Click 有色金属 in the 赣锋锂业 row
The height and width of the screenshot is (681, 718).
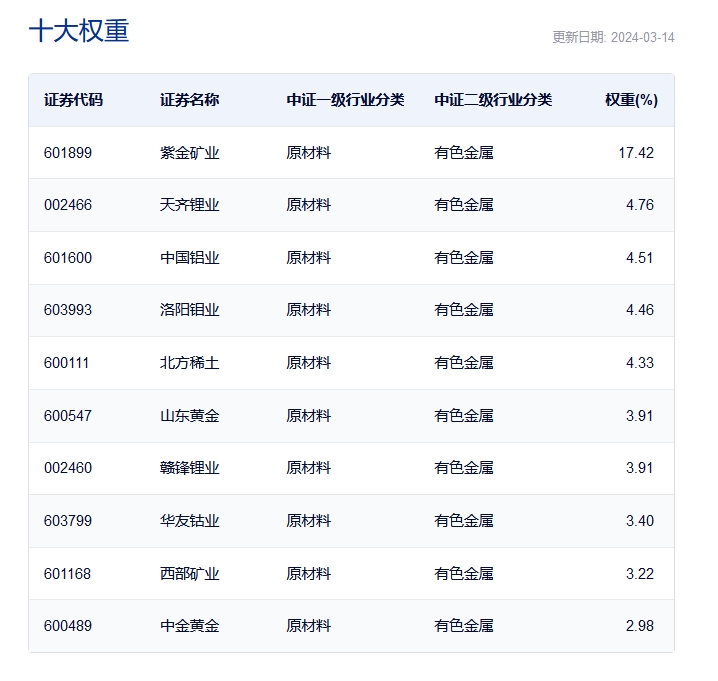click(464, 468)
